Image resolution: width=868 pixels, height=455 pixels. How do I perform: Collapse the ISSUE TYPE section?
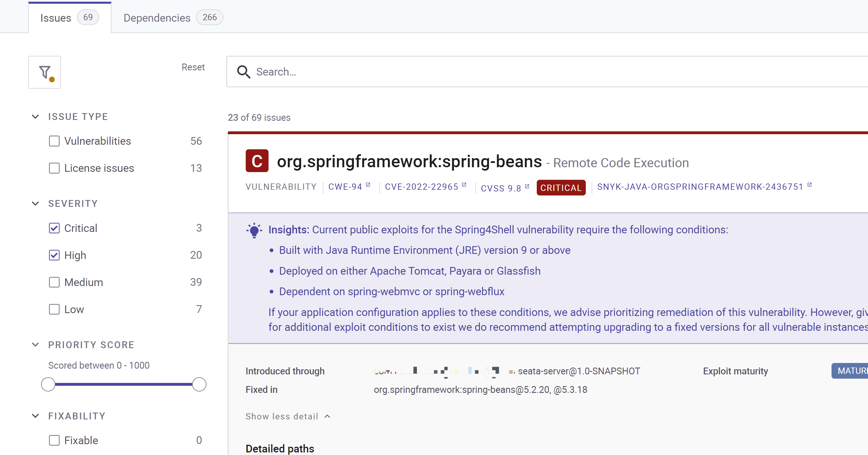pyautogui.click(x=35, y=117)
